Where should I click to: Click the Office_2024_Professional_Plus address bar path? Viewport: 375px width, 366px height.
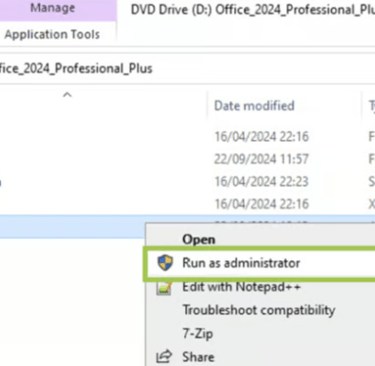[76, 69]
